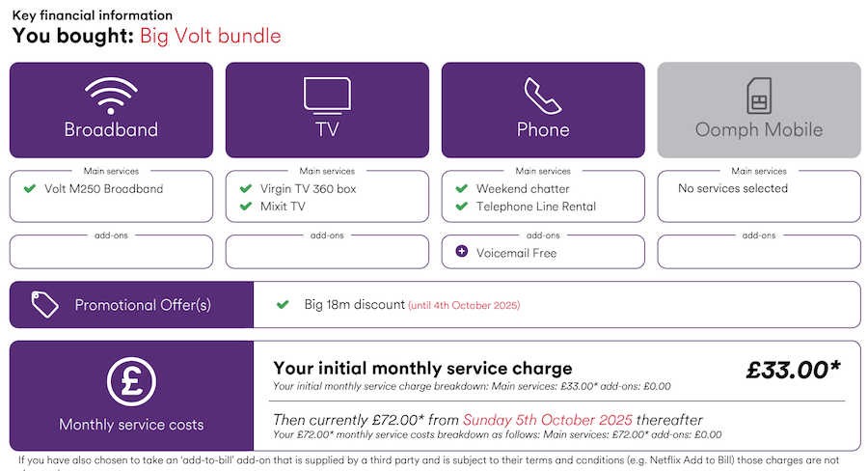Click the checkmark next to Telephone Line Rental
Screen dimensions: 868x471
[x=462, y=207]
